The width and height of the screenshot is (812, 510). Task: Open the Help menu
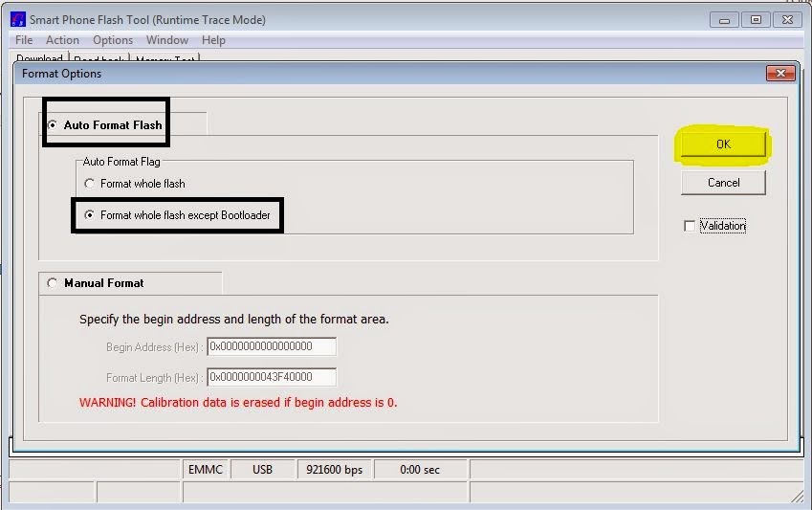pyautogui.click(x=213, y=40)
